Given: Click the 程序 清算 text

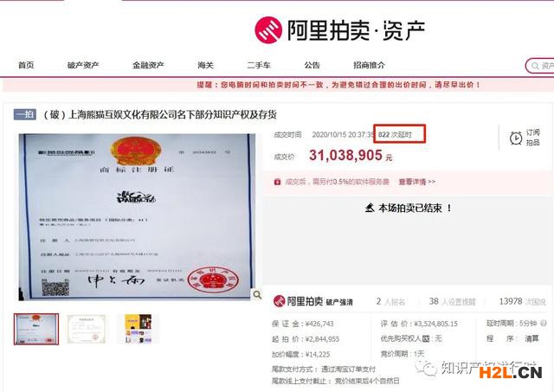Looking at the screenshot, I should tap(512, 338).
